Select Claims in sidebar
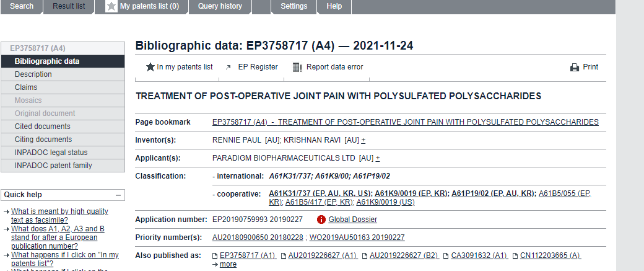Screen dimensions: 644x271 click(63, 87)
